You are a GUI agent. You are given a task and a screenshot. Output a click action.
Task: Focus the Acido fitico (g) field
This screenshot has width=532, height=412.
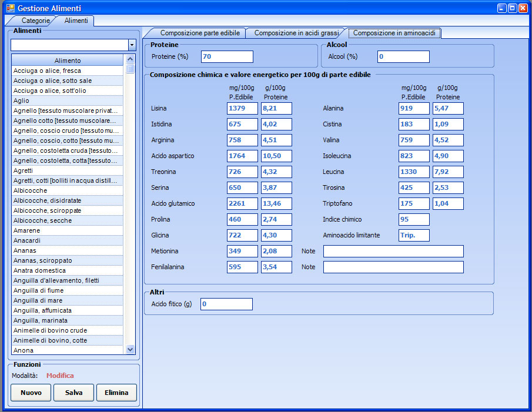click(x=226, y=304)
